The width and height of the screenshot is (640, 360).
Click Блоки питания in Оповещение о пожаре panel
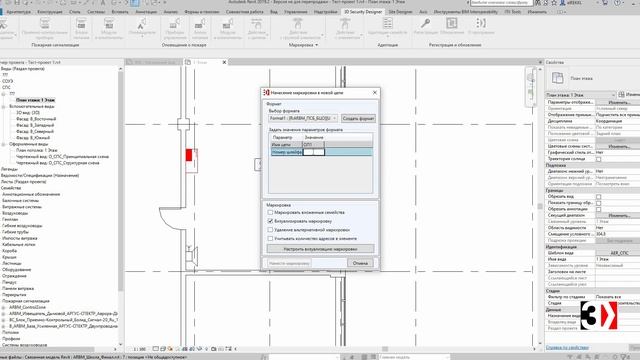(x=200, y=29)
